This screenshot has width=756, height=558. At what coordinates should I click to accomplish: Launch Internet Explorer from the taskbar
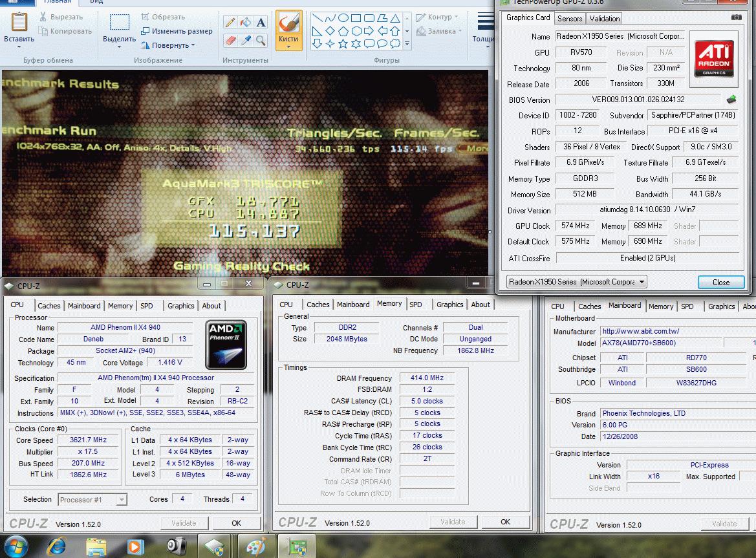point(56,546)
